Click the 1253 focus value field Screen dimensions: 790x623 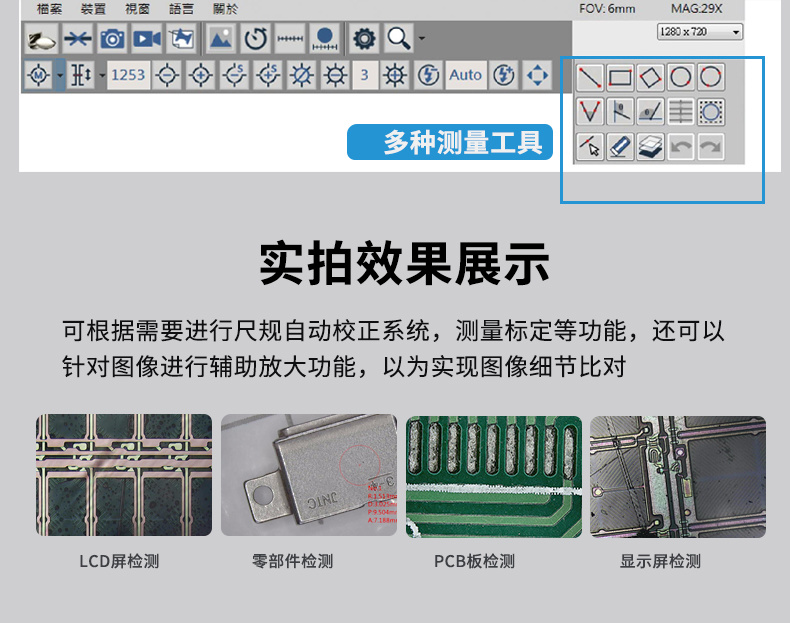[128, 76]
